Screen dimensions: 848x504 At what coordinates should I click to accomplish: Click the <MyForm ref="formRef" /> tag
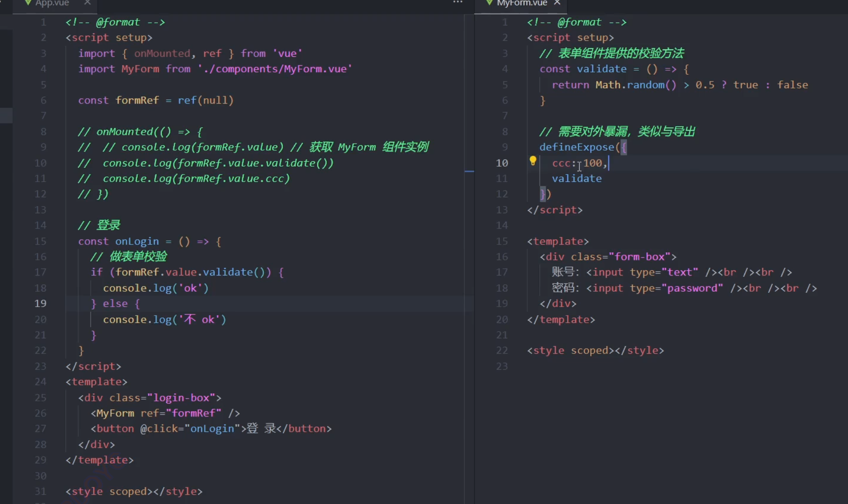[x=165, y=413]
